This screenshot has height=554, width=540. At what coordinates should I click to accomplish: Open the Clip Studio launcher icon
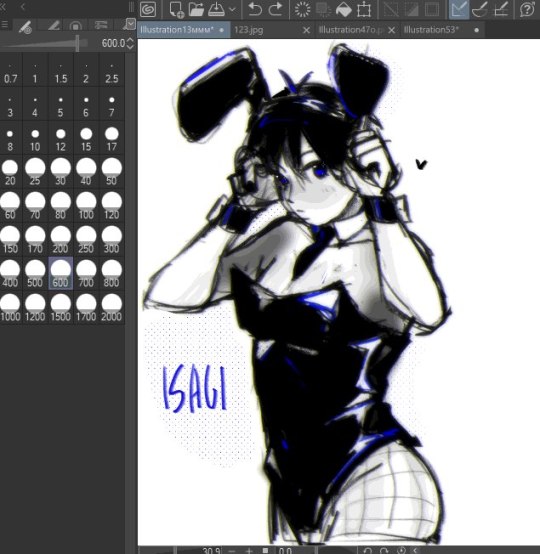click(x=148, y=9)
